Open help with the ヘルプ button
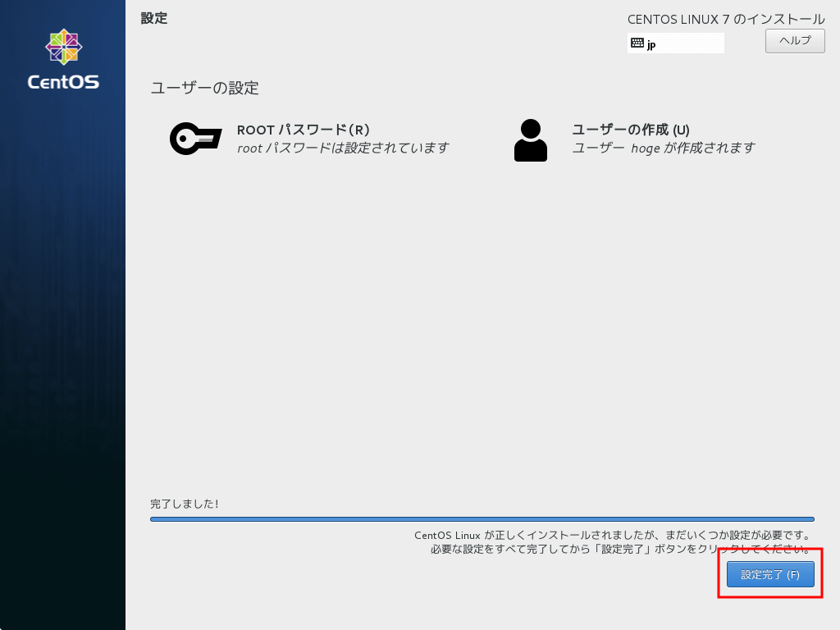 (795, 41)
